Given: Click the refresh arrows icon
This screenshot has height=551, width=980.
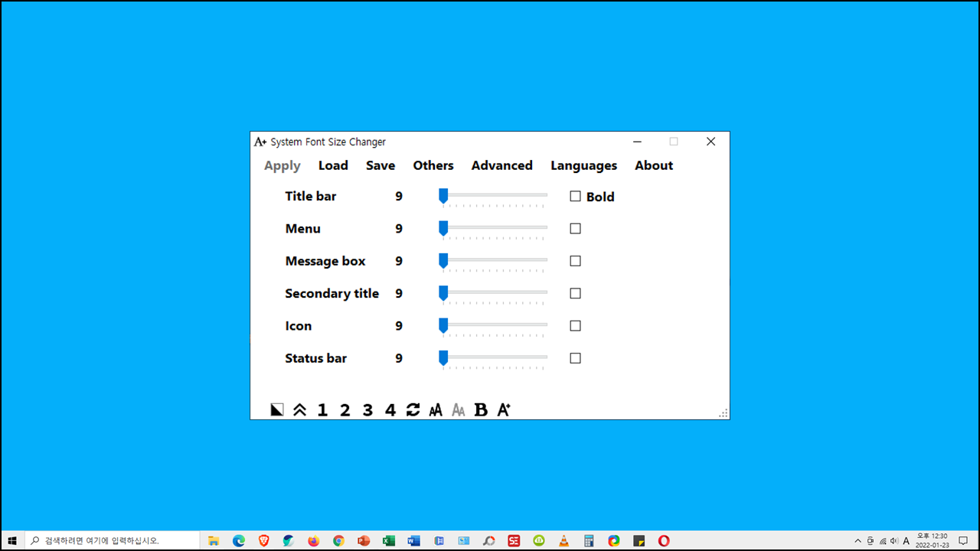Looking at the screenshot, I should (413, 410).
